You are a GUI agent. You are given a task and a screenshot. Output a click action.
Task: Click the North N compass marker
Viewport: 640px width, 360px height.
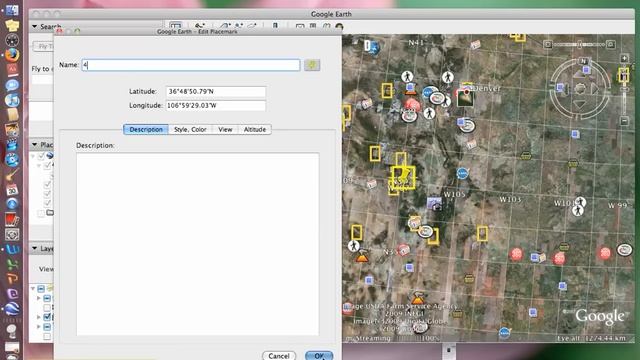[583, 61]
